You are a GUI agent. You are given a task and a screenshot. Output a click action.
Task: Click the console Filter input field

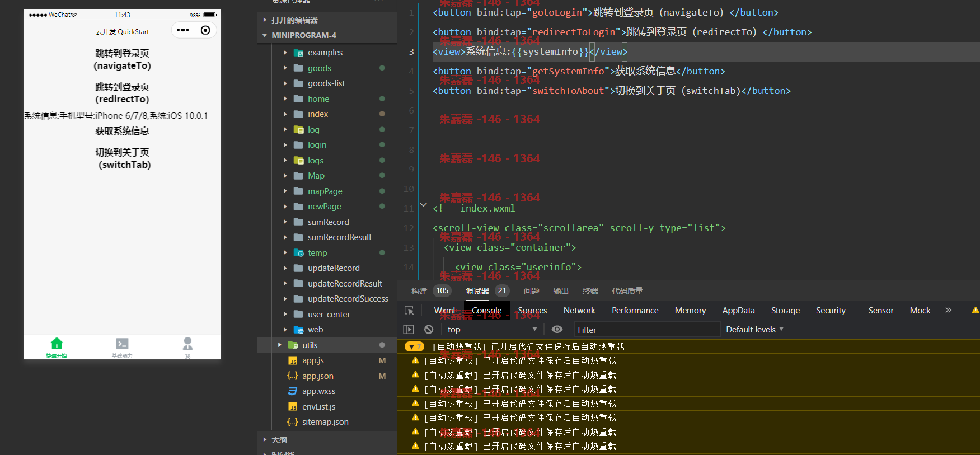tap(647, 330)
